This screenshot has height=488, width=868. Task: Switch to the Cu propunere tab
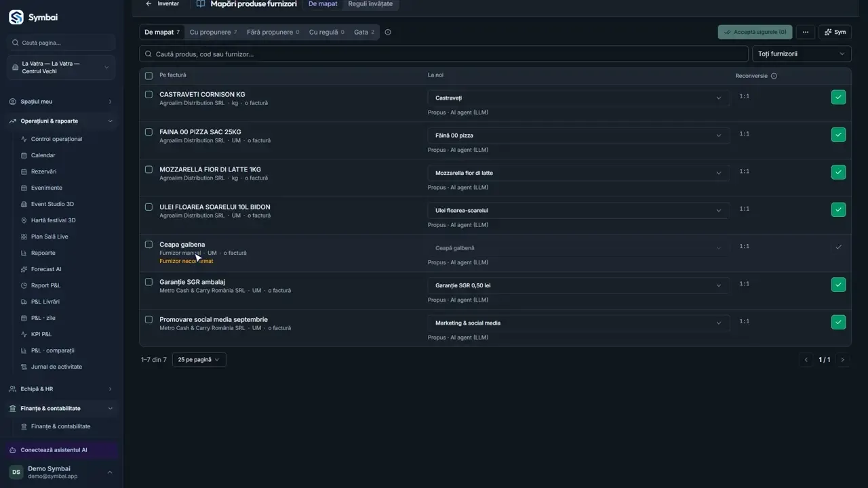[213, 32]
